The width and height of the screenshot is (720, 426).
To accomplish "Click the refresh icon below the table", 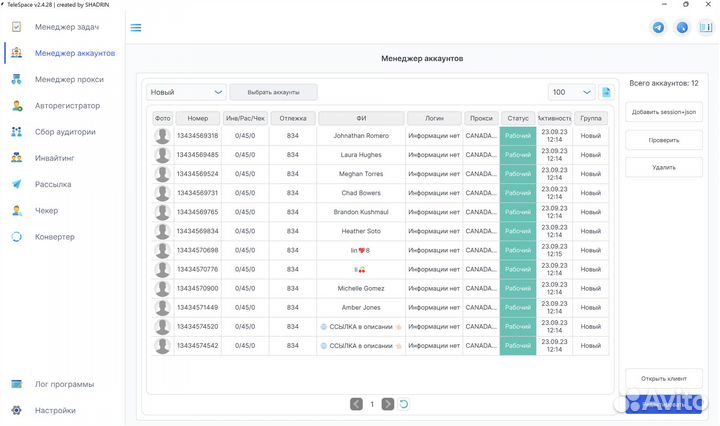I will 404,404.
